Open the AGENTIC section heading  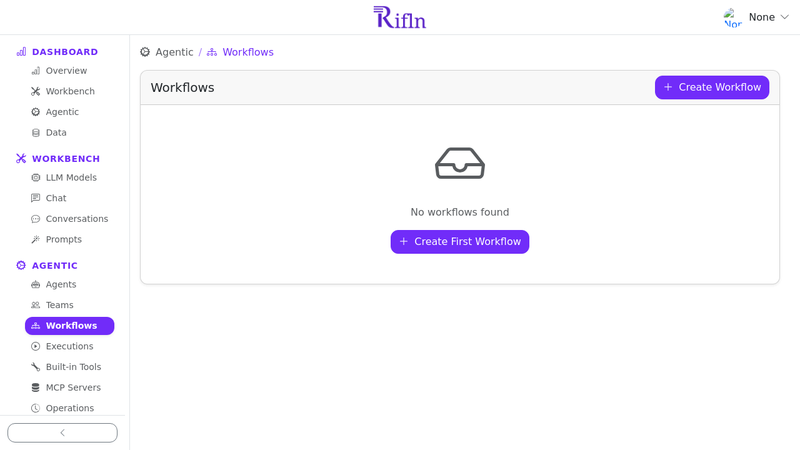[55, 266]
